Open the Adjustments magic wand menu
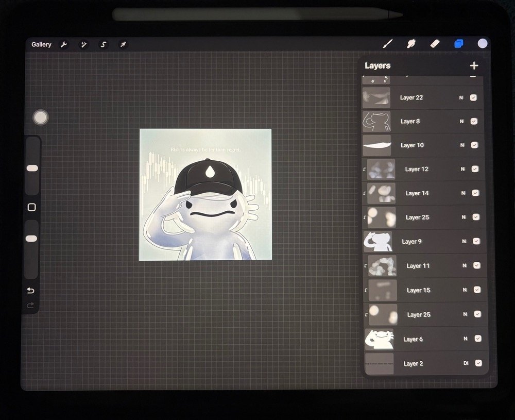 (x=84, y=44)
